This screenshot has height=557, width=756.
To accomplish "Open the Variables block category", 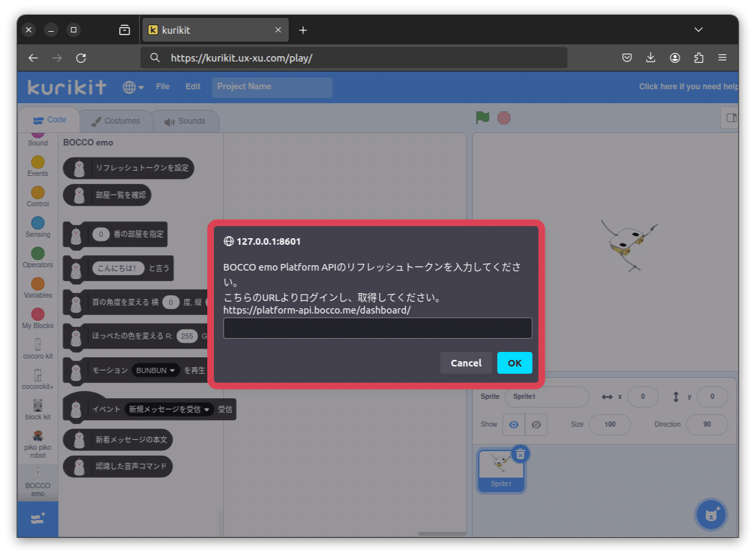I will [38, 288].
